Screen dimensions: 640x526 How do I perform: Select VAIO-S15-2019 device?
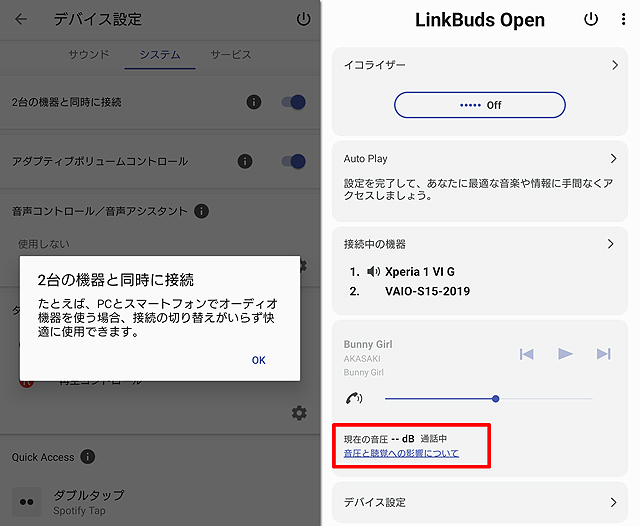(427, 291)
